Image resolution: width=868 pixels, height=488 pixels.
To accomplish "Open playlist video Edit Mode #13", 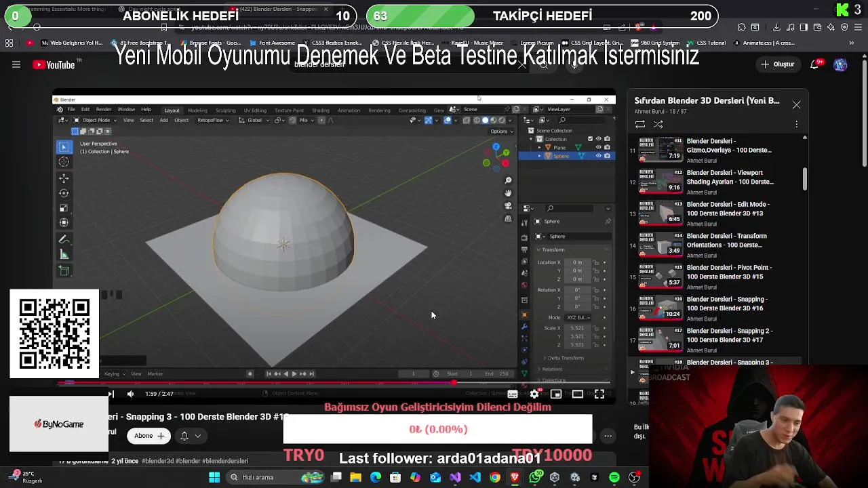I will (719, 213).
